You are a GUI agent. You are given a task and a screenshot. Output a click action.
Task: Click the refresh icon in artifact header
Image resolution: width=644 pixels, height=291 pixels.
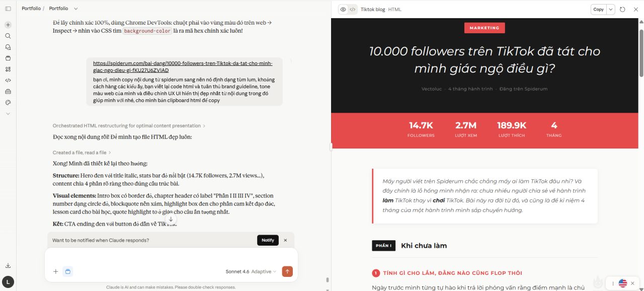[622, 9]
